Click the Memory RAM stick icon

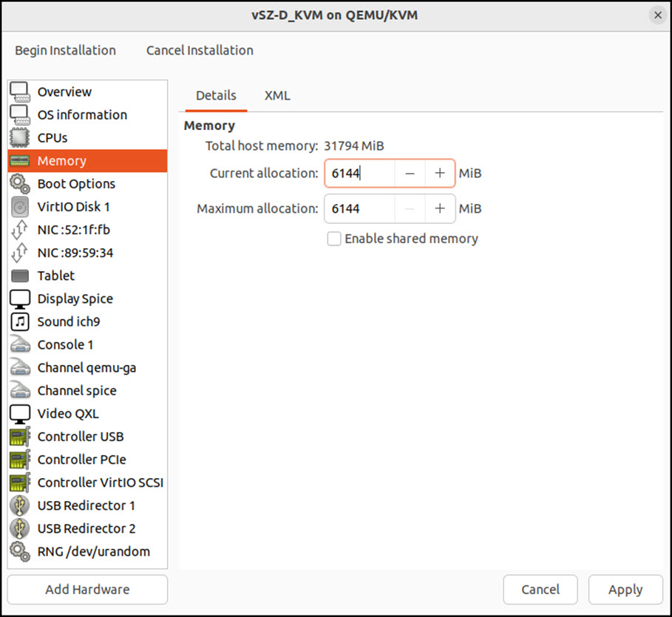(x=20, y=161)
